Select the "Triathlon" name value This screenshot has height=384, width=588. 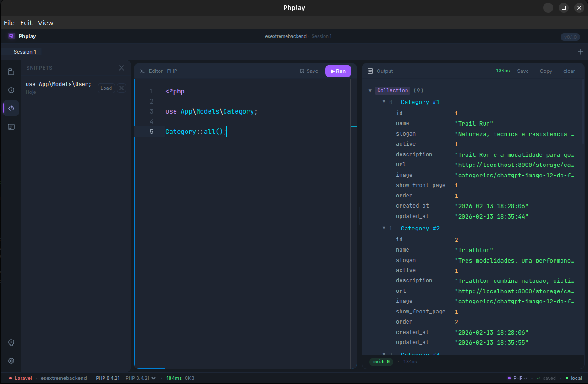point(474,250)
